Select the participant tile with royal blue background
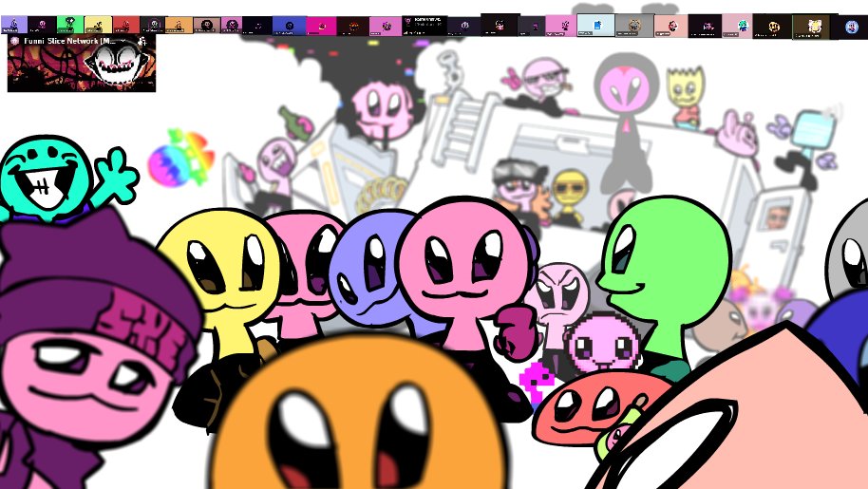The width and height of the screenshot is (868, 489). (x=289, y=26)
